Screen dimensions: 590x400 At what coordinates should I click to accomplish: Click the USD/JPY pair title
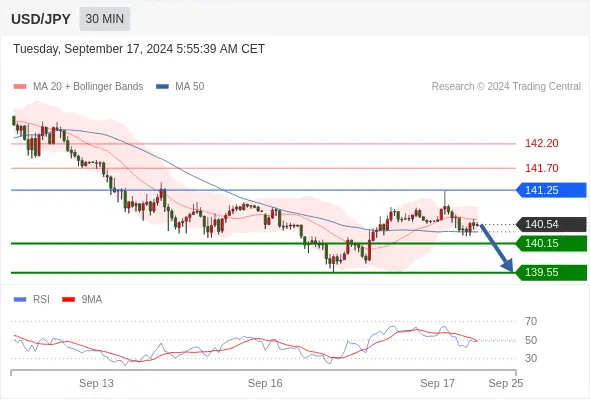pos(41,19)
